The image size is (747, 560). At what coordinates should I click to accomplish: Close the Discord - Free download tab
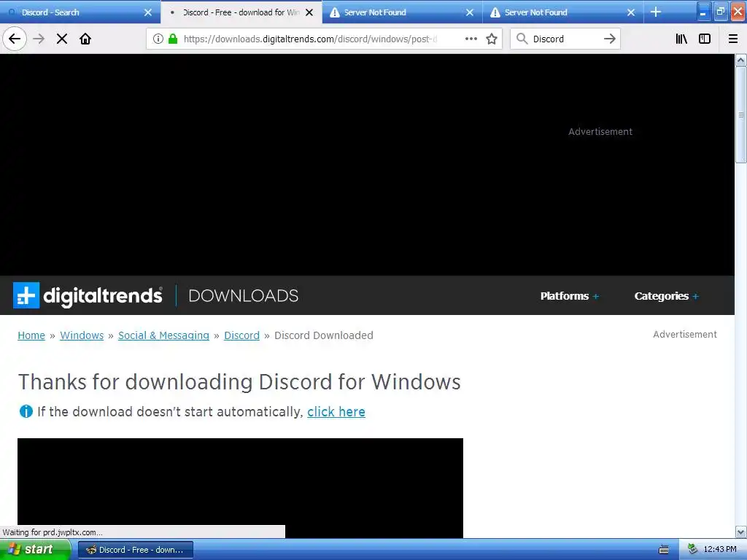pos(309,12)
